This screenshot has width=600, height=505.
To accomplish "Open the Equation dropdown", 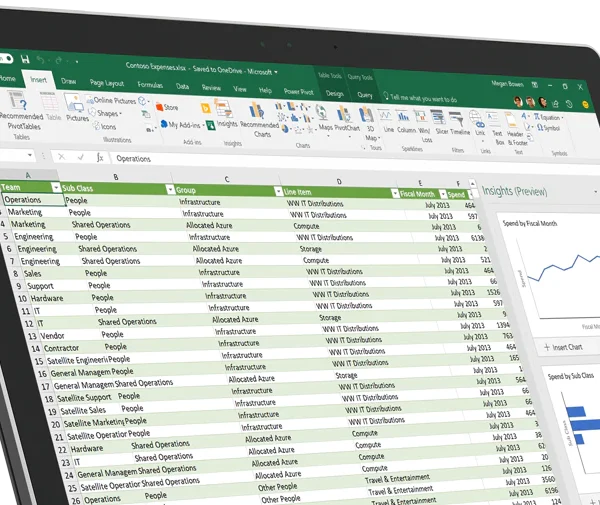I will [548, 117].
